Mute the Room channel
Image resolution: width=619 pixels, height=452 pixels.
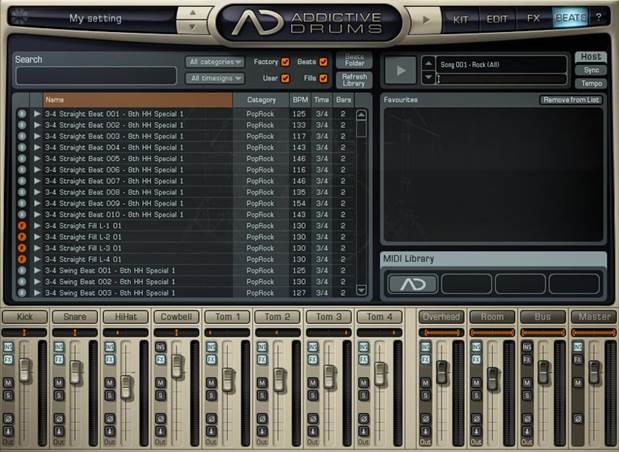pyautogui.click(x=476, y=383)
